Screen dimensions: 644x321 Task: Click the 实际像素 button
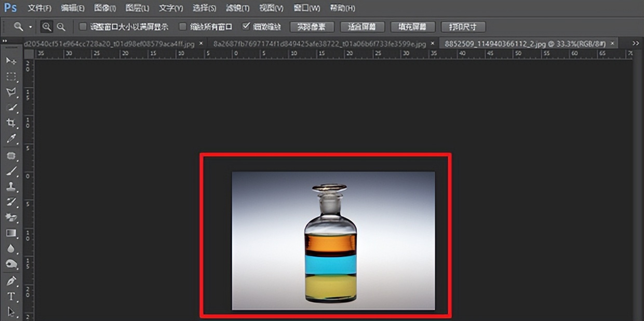312,26
